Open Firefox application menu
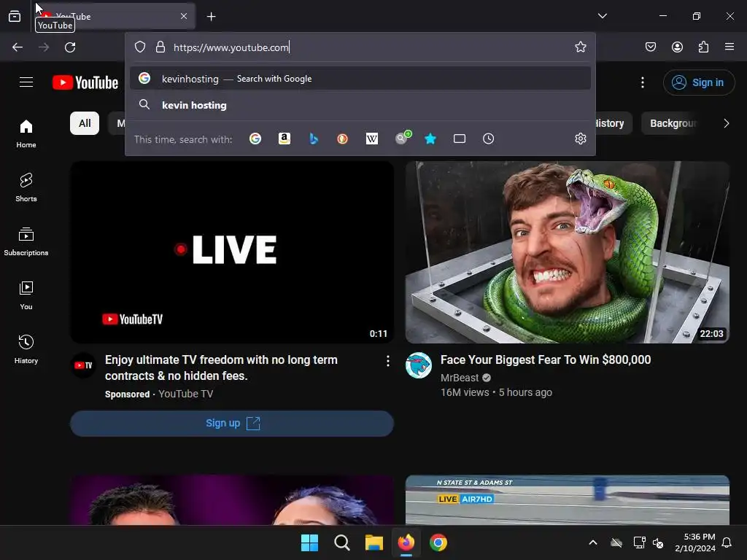 729,47
